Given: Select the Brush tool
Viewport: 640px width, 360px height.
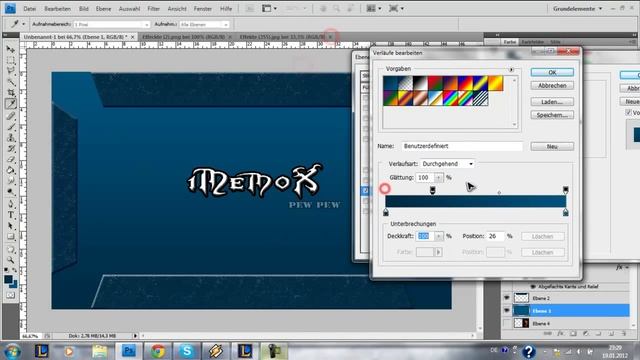Looking at the screenshot, I should (x=11, y=127).
